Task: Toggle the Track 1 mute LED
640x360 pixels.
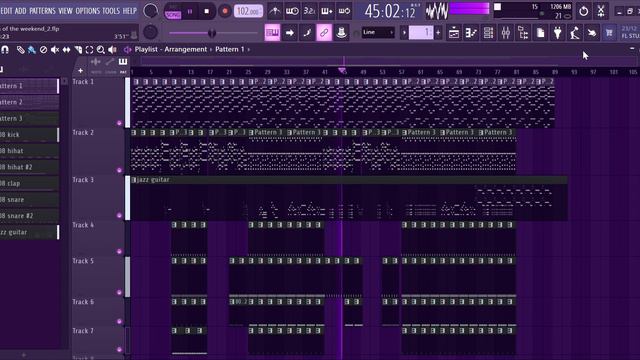Action: [x=119, y=123]
